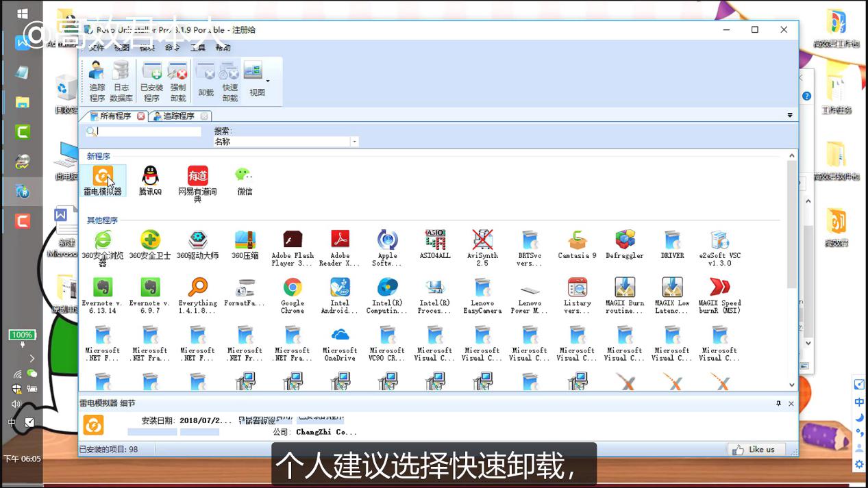Open the Windows Start button

(22, 14)
